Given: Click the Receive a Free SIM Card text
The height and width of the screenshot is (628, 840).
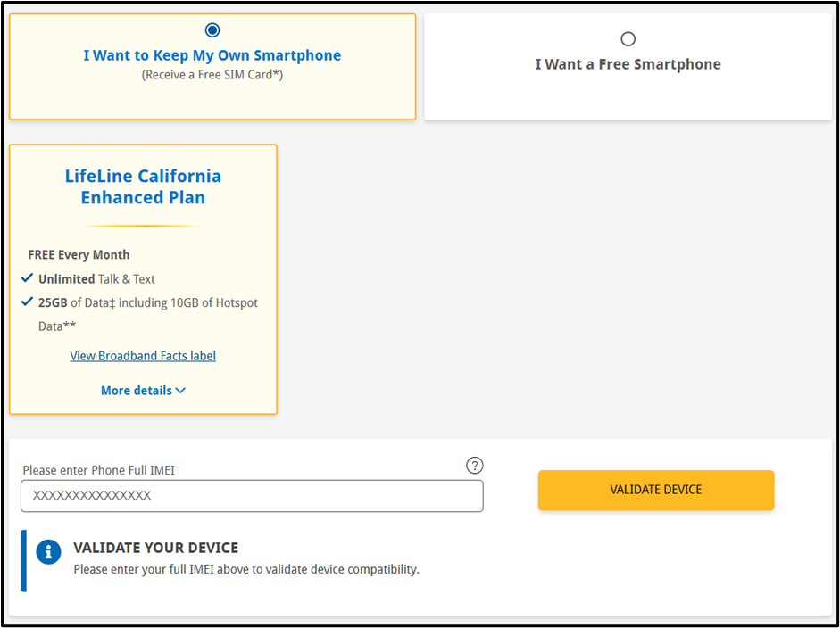Looking at the screenshot, I should click(212, 75).
